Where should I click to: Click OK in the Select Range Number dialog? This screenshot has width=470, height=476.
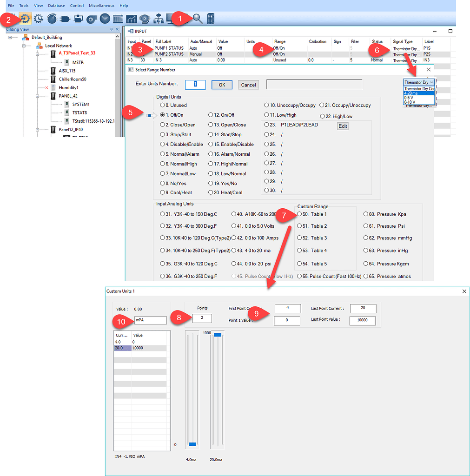(x=222, y=85)
